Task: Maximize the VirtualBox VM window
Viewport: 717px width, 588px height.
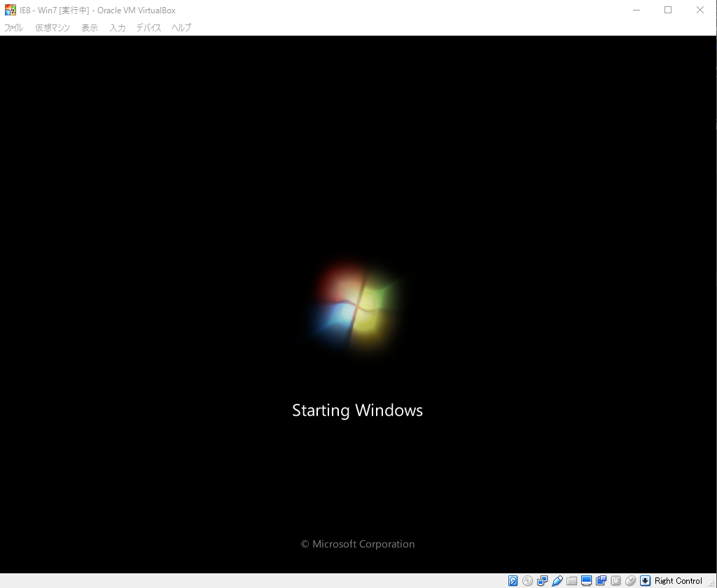Action: tap(668, 10)
